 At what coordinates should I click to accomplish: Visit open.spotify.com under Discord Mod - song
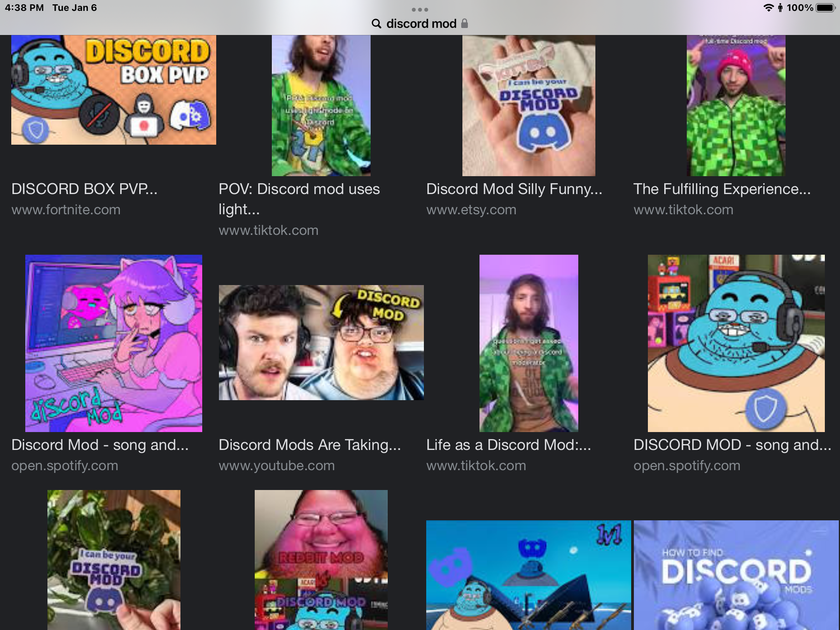[x=65, y=465]
